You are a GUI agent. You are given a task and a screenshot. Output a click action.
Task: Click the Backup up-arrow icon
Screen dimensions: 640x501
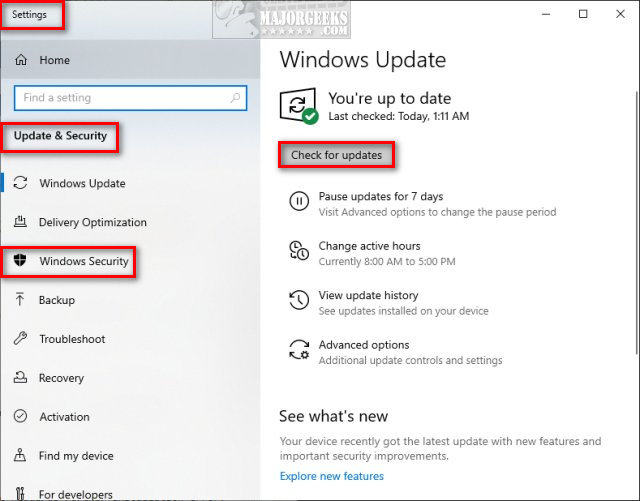[20, 299]
